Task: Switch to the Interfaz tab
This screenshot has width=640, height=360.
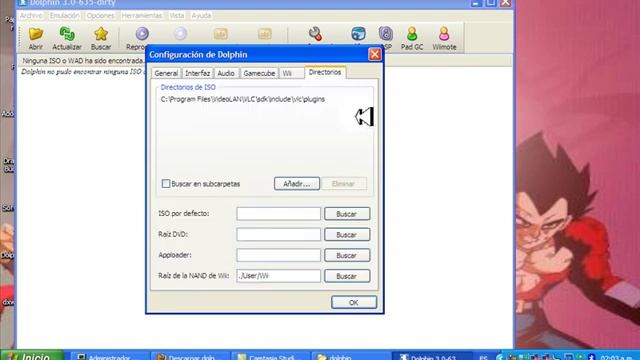Action: [x=197, y=73]
